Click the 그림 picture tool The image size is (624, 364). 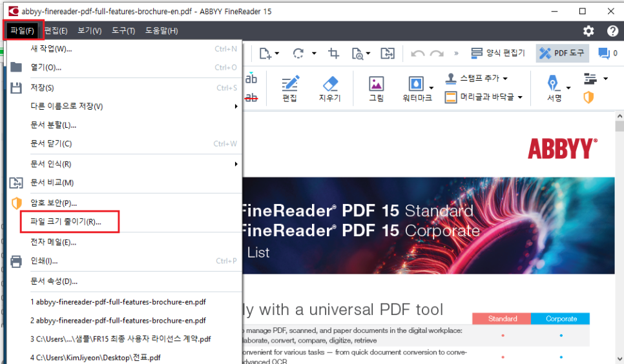point(376,88)
